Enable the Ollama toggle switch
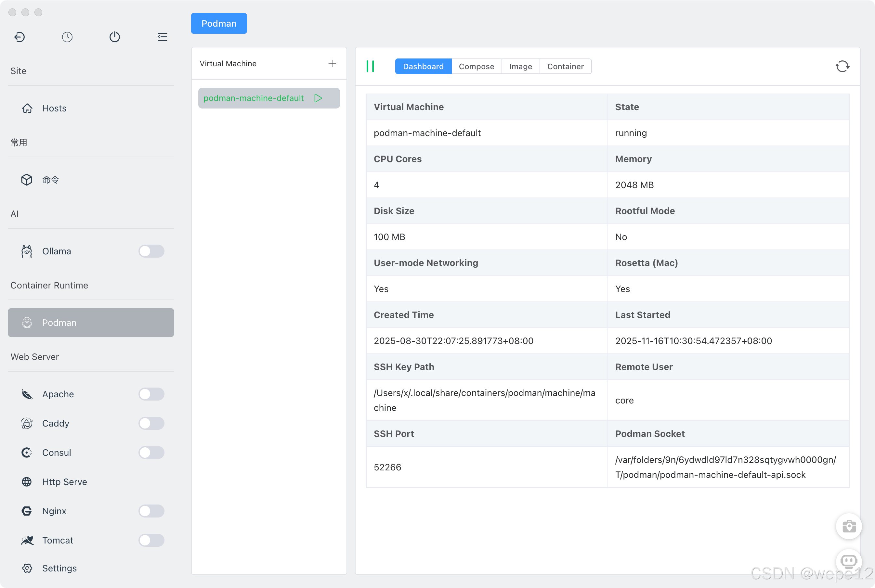This screenshot has width=875, height=588. pyautogui.click(x=151, y=251)
